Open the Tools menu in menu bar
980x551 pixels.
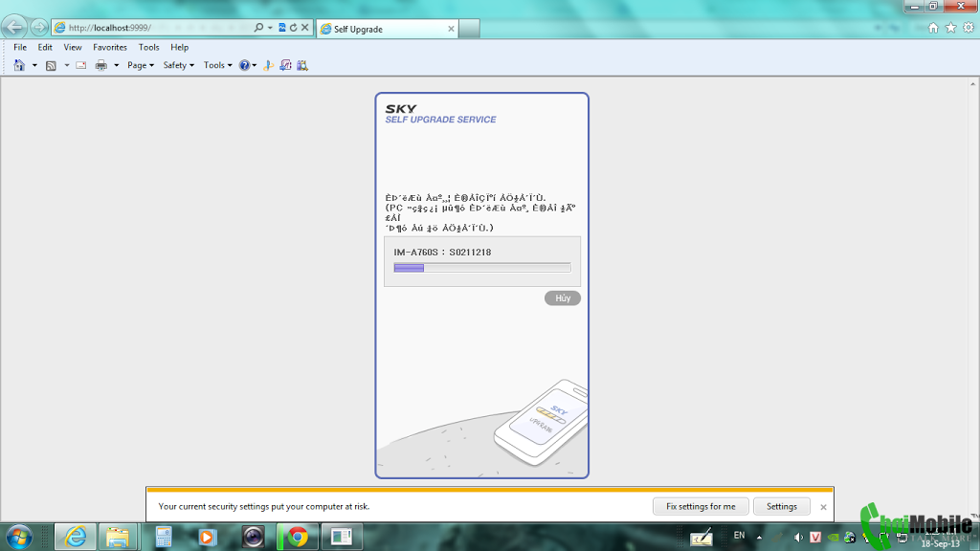pos(148,47)
